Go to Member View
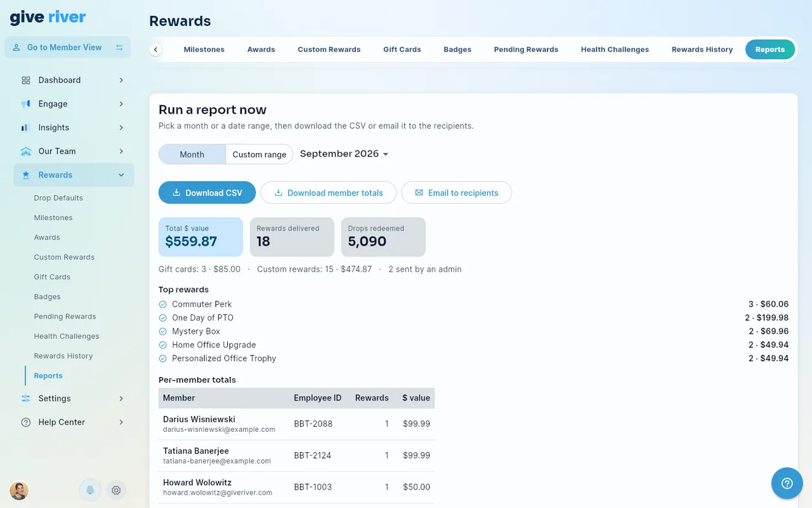812x508 pixels. (x=68, y=48)
